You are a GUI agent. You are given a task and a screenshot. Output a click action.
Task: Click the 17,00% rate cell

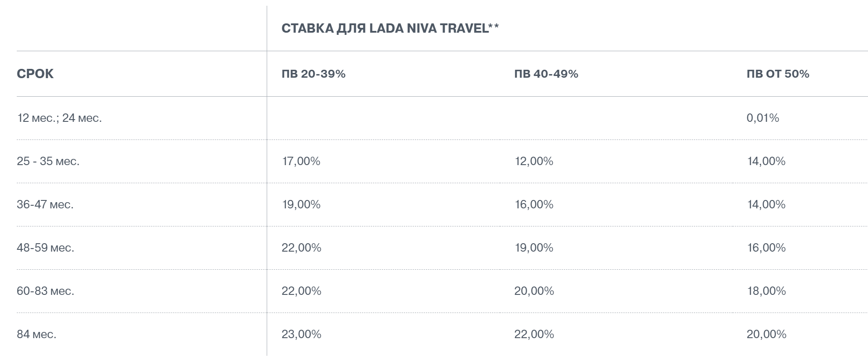point(301,161)
